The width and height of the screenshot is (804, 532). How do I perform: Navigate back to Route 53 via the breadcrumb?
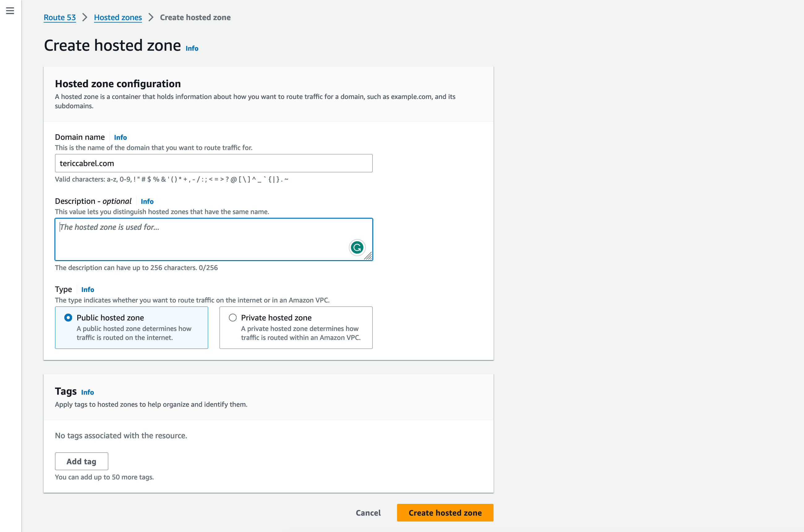tap(60, 17)
